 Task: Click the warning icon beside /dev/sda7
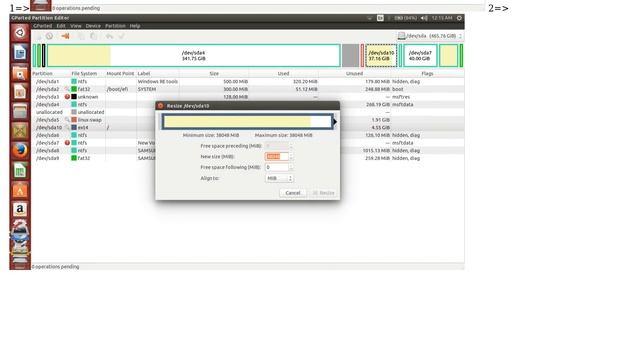click(67, 143)
